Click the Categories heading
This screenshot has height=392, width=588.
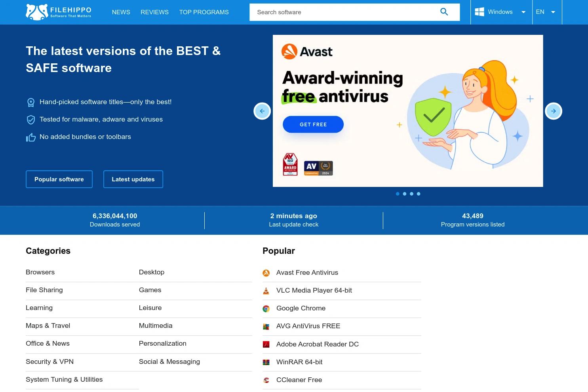pos(48,251)
